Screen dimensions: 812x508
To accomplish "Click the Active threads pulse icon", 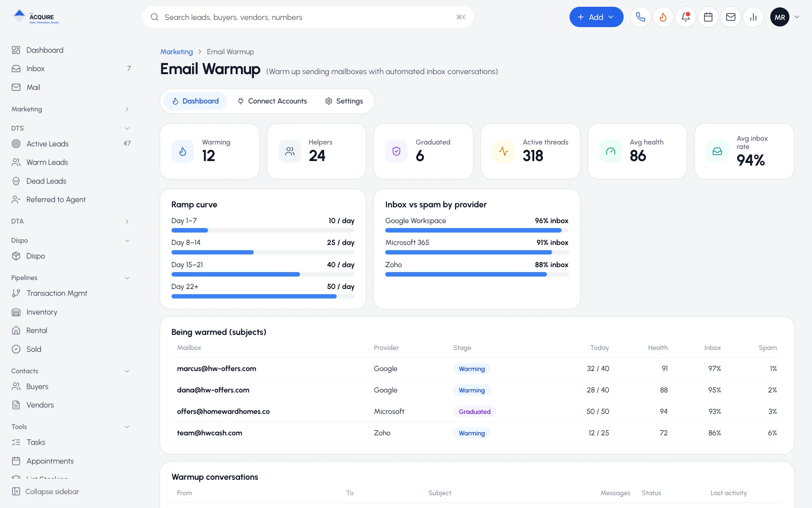I will pyautogui.click(x=504, y=151).
